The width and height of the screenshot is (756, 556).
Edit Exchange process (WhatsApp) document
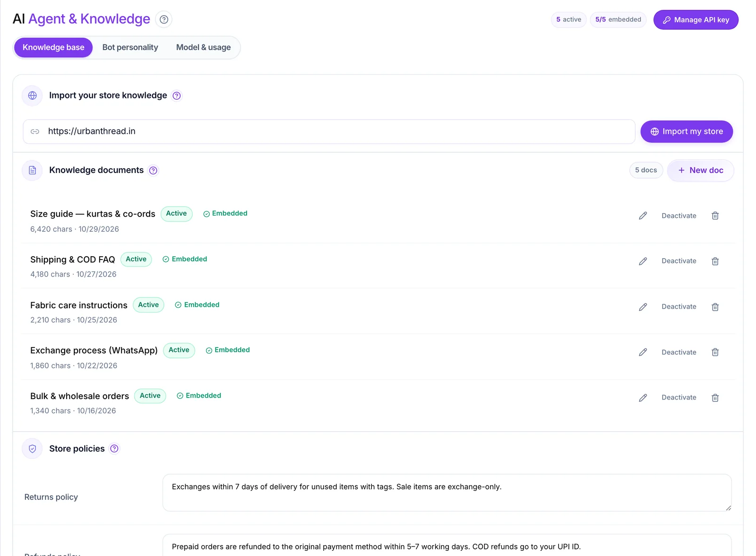(643, 352)
